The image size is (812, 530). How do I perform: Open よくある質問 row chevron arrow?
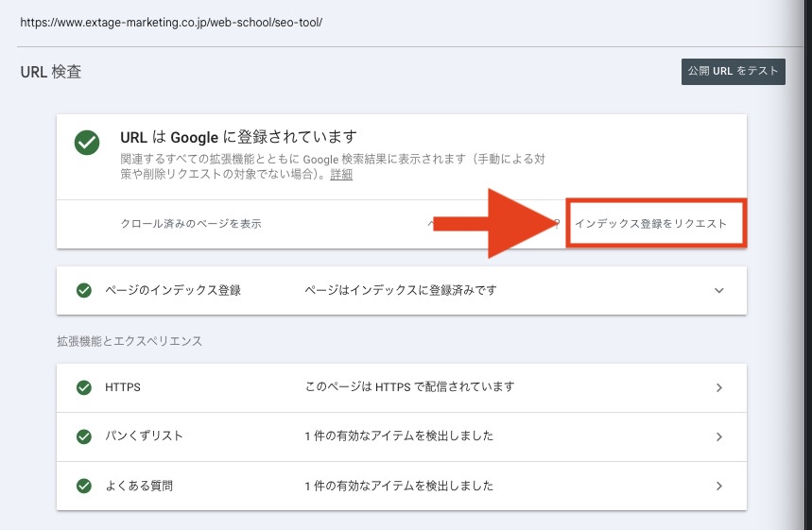(718, 486)
